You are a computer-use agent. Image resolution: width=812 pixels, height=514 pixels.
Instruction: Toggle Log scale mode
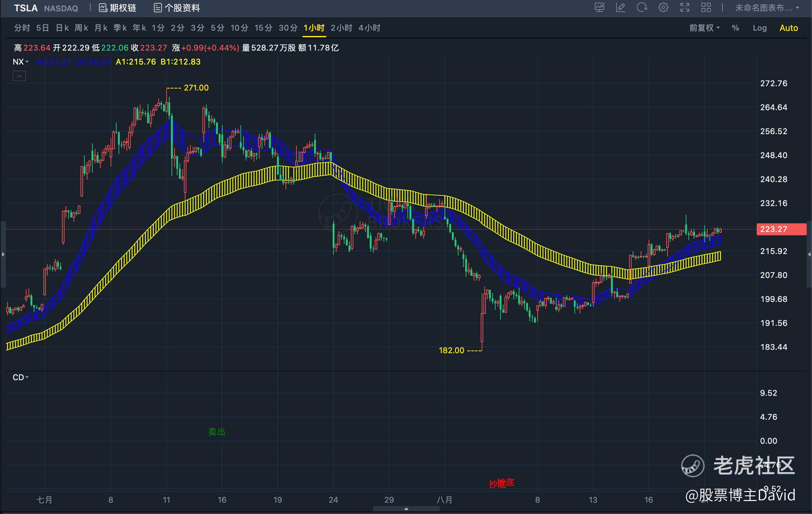click(x=759, y=28)
